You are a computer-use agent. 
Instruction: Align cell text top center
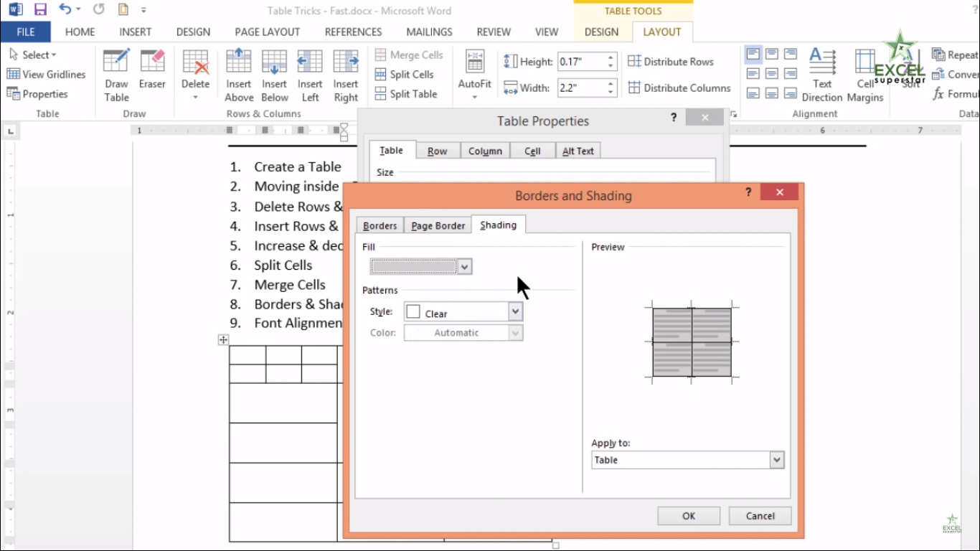(x=772, y=55)
